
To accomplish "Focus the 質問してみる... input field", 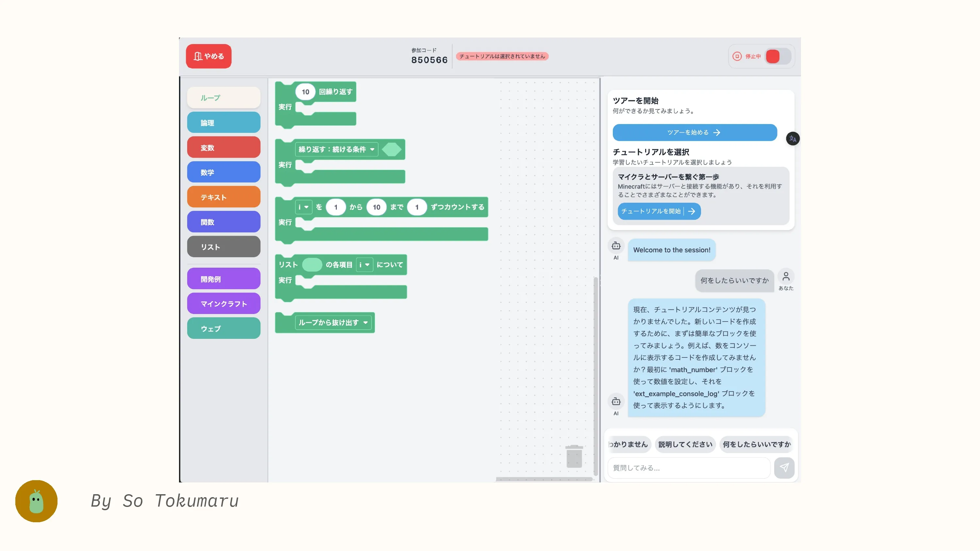I will [x=689, y=468].
